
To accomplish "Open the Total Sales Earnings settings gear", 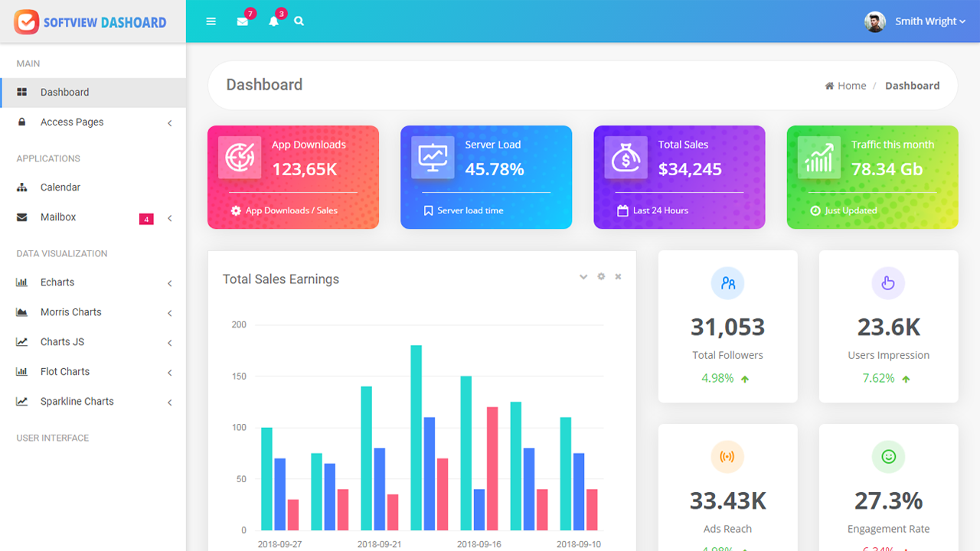I will click(x=601, y=276).
